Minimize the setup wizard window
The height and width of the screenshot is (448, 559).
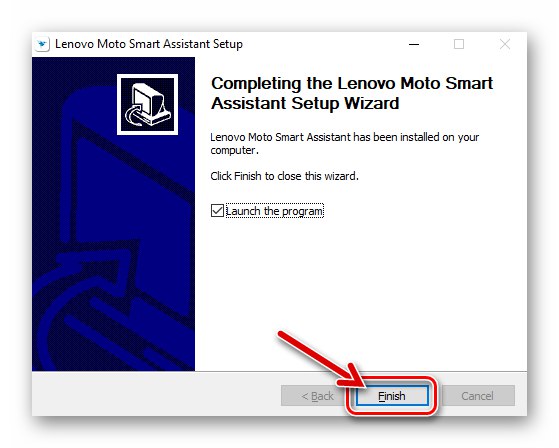tap(414, 44)
